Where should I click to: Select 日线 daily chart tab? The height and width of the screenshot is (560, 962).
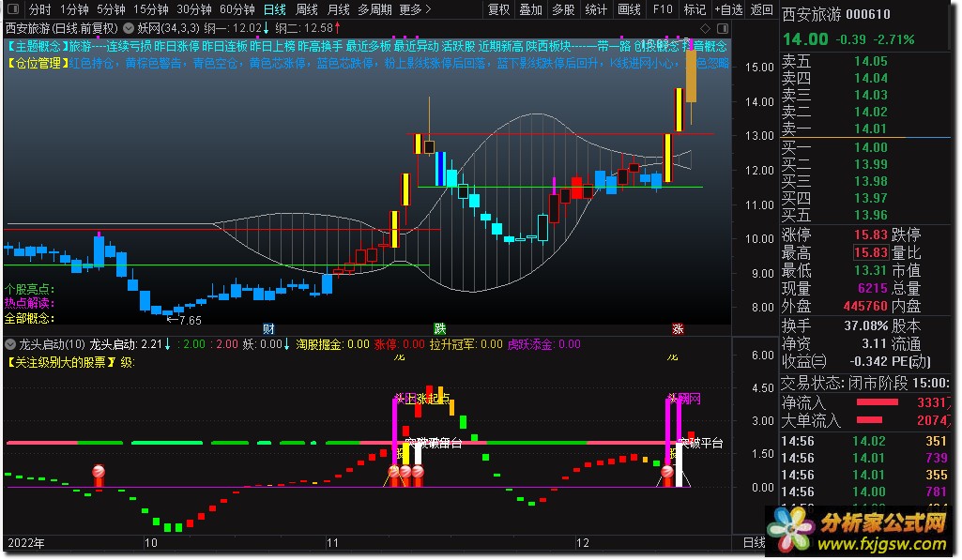coord(274,9)
